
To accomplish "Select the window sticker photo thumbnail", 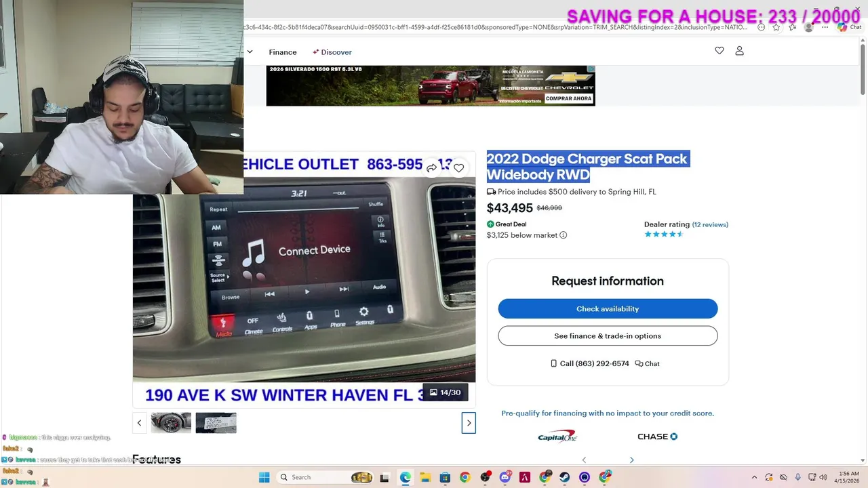I will 216,423.
